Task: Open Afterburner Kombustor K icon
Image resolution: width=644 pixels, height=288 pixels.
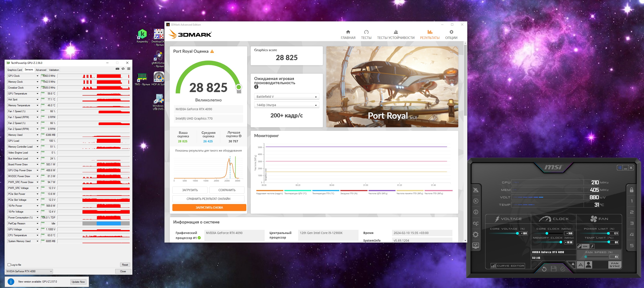Action: pos(476,201)
